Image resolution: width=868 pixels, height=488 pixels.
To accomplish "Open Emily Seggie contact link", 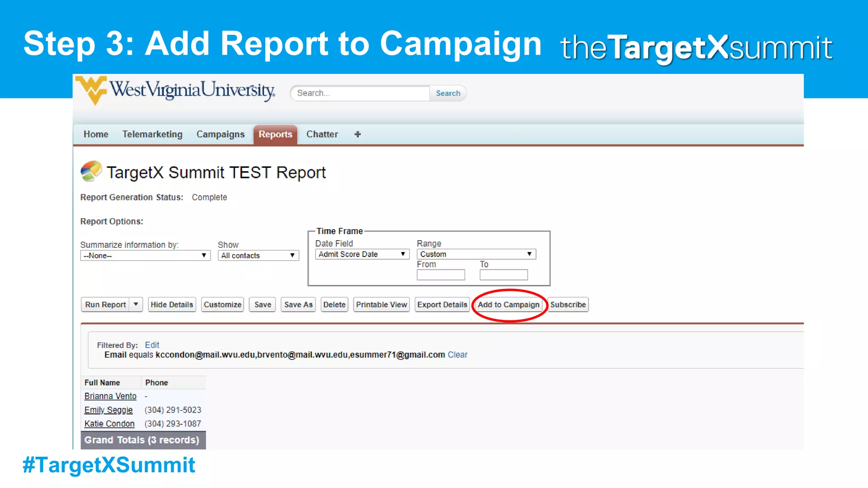I will click(108, 410).
